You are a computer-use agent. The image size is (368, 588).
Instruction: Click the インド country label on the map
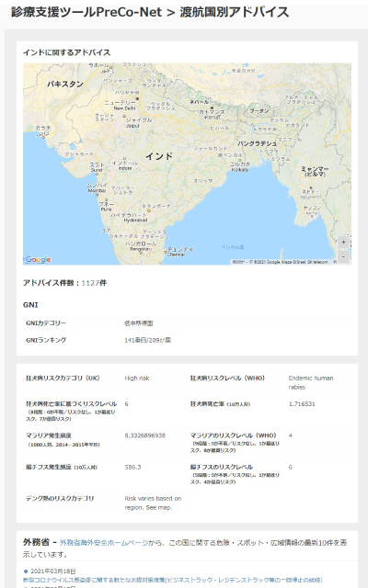pos(159,156)
